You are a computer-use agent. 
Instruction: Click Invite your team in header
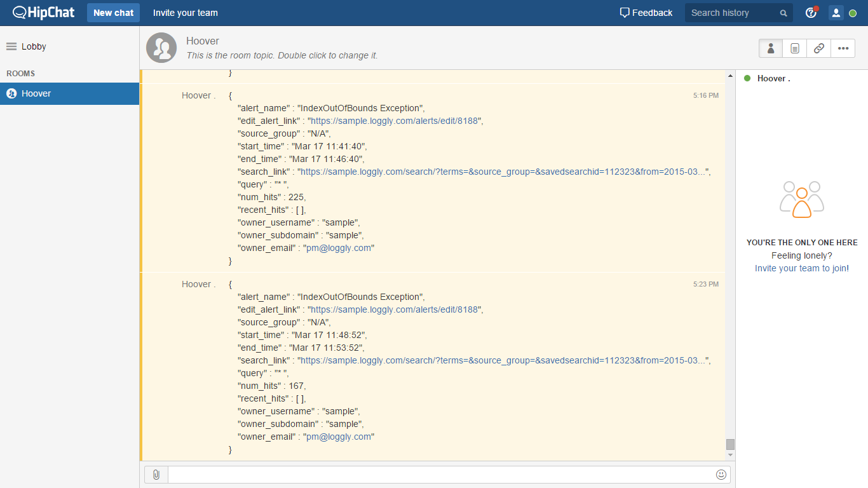(186, 13)
